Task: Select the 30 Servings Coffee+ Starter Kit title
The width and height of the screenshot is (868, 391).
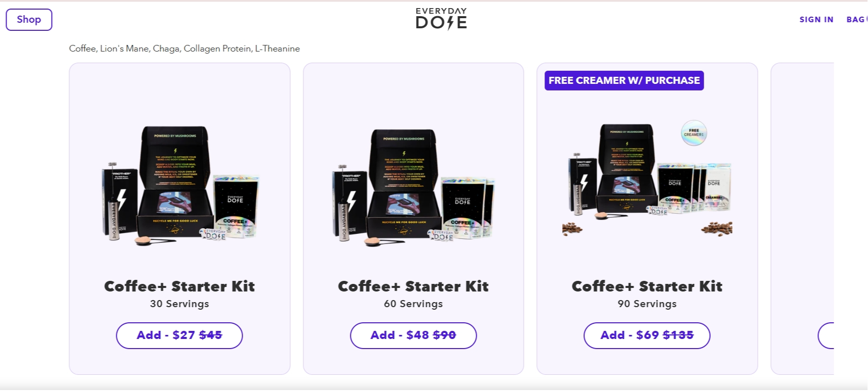Action: coord(179,286)
